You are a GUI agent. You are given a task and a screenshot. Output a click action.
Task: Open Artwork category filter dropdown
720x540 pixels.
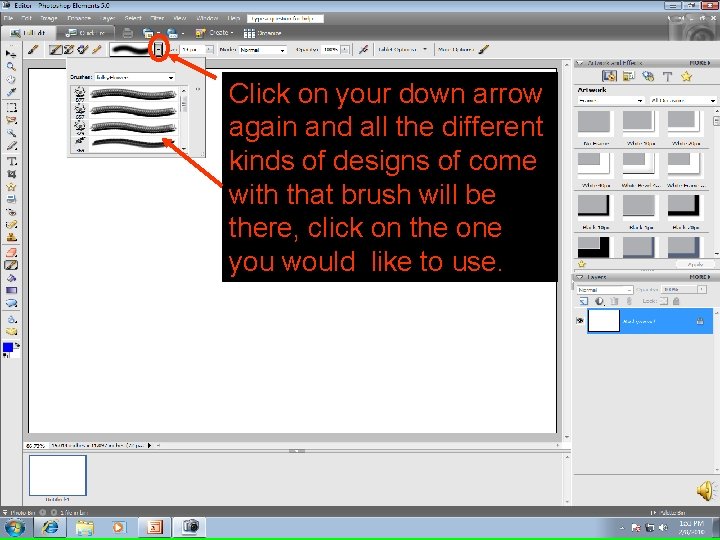point(683,100)
